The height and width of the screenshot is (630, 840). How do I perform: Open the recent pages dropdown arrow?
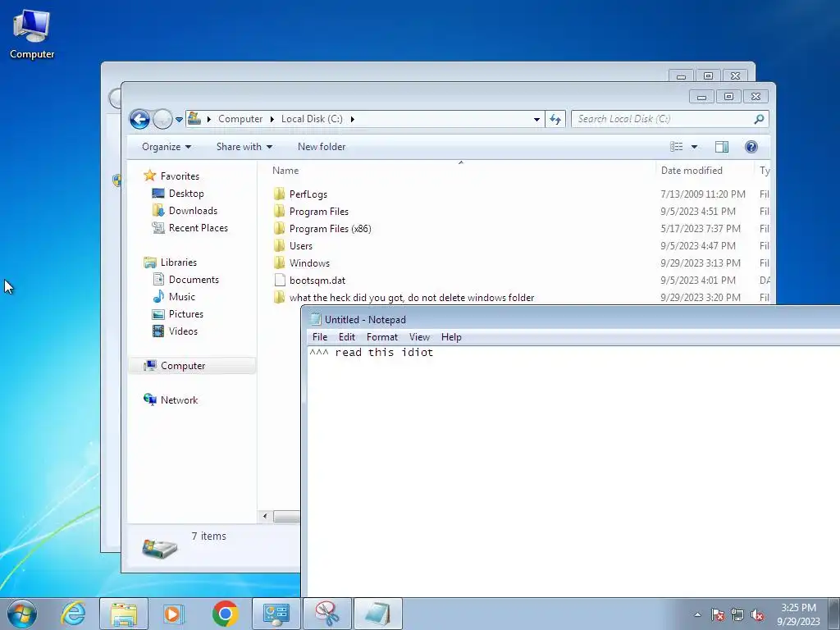[x=179, y=120]
